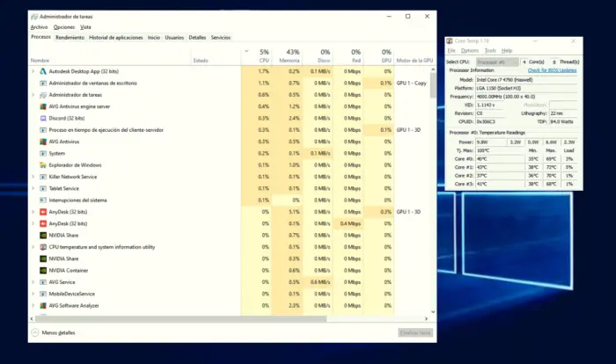Switch to the Servicios tab

pyautogui.click(x=220, y=38)
